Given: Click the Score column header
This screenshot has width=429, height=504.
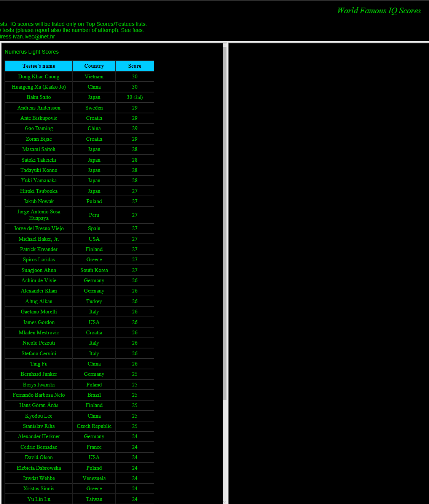Looking at the screenshot, I should pos(135,66).
